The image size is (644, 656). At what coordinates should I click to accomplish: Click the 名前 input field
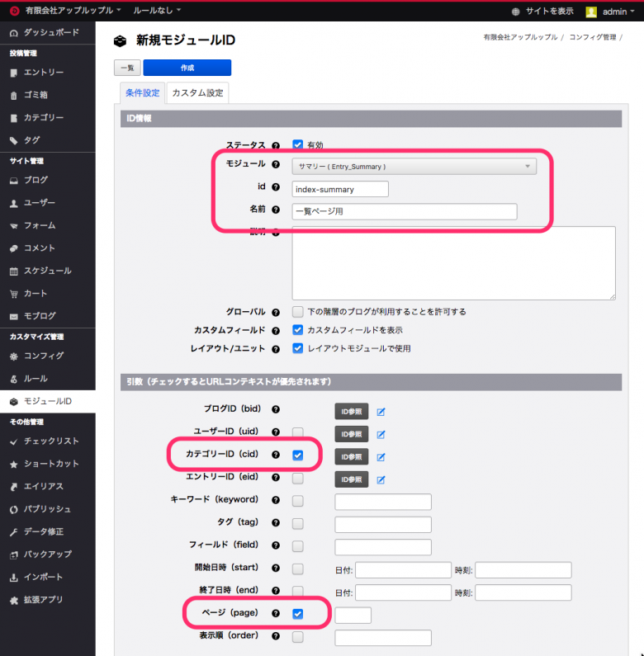(x=405, y=212)
